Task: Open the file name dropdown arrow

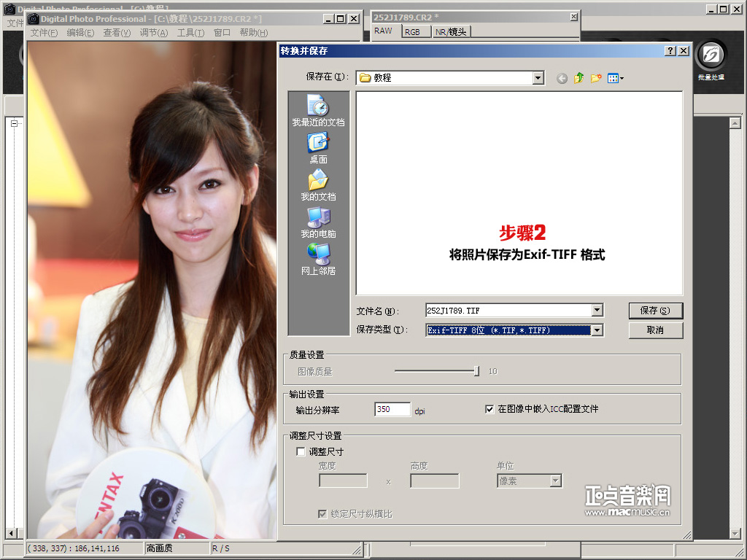Action: click(597, 311)
